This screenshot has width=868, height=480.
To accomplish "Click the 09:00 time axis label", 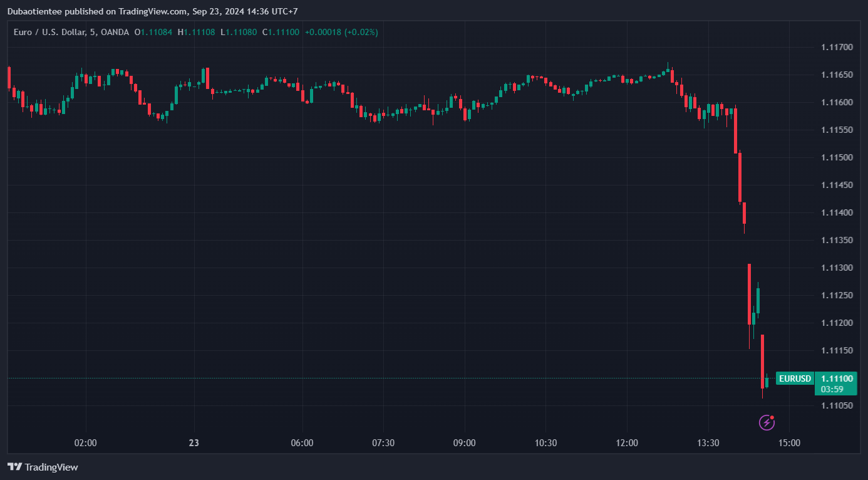I will point(465,443).
